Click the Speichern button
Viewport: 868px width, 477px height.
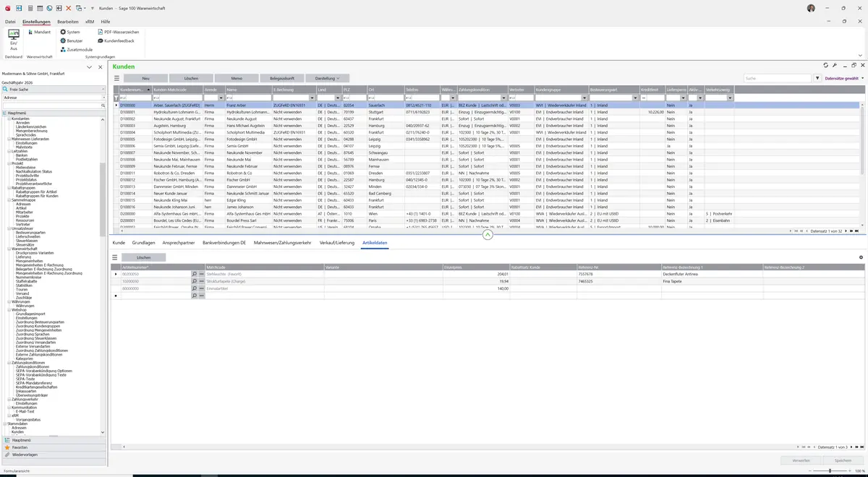tap(843, 460)
